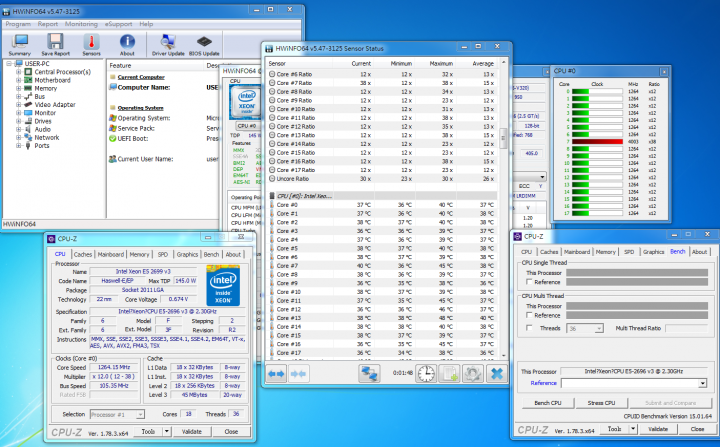This screenshot has width=720, height=447.
Task: Click the Network icon in the device tree
Action: click(28, 137)
